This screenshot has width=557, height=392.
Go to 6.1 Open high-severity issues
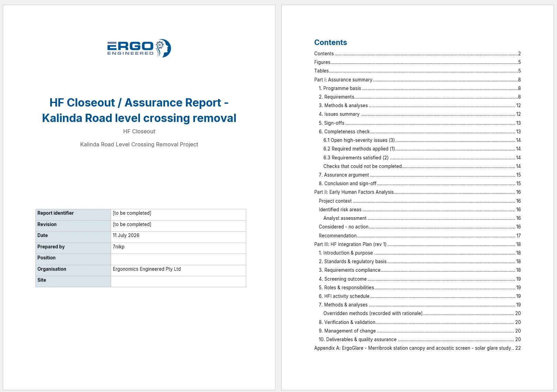[x=422, y=140]
